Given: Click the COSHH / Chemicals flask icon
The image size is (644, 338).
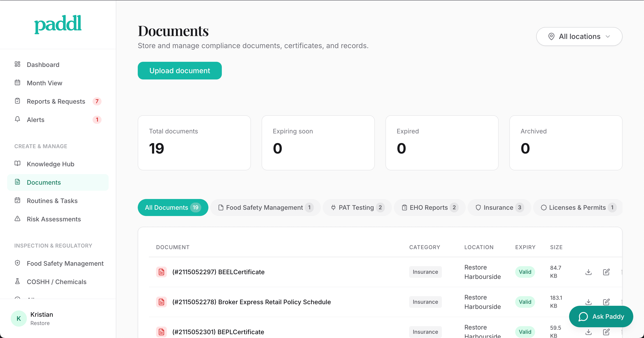Looking at the screenshot, I should pyautogui.click(x=17, y=281).
